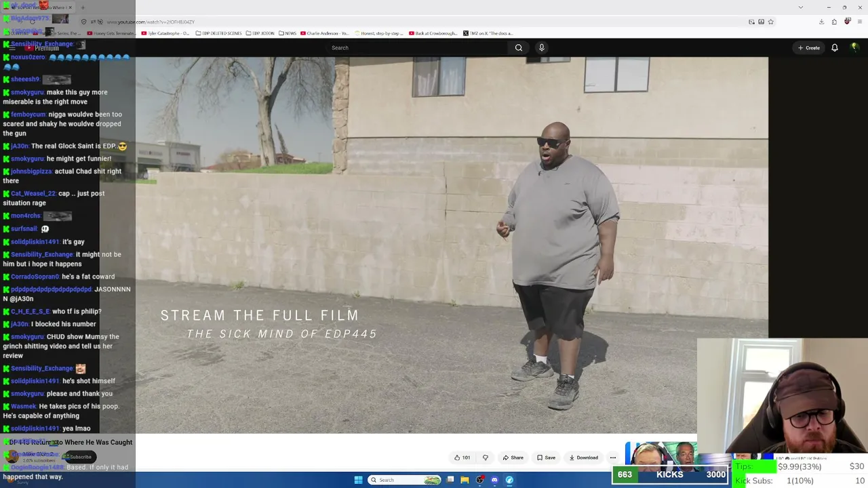Screen dimensions: 868x488
Task: Click chat username noxus0zero
Action: 28,58
